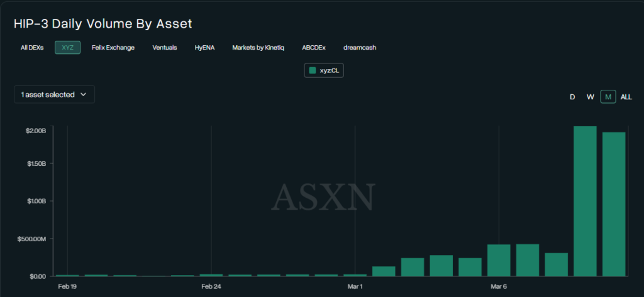Click the Feb 24 date label
Image resolution: width=644 pixels, height=297 pixels.
[211, 287]
